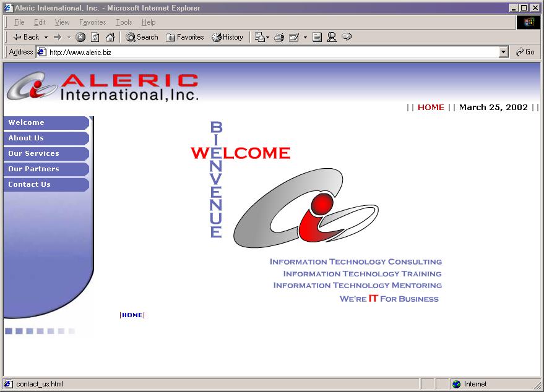Click the blue HOME link at page bottom
The image size is (544, 392).
tap(132, 315)
